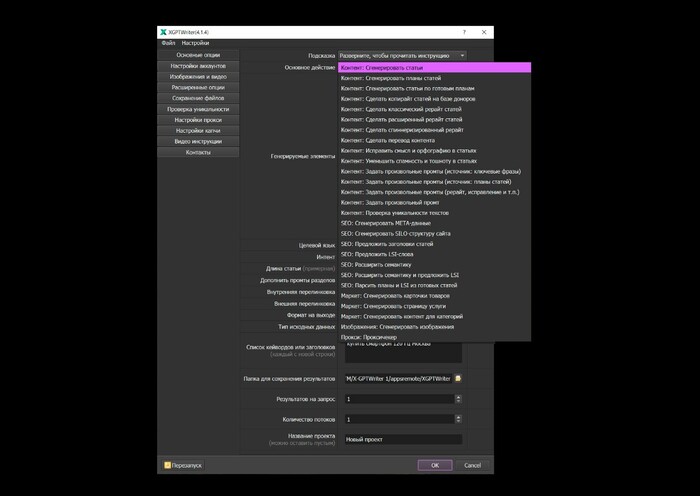Click the Cancel button
Viewport: 700px width, 496px height.
[472, 465]
